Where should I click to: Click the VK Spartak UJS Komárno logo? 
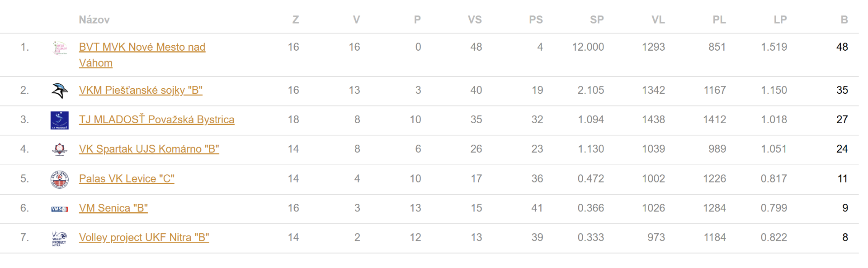[60, 149]
